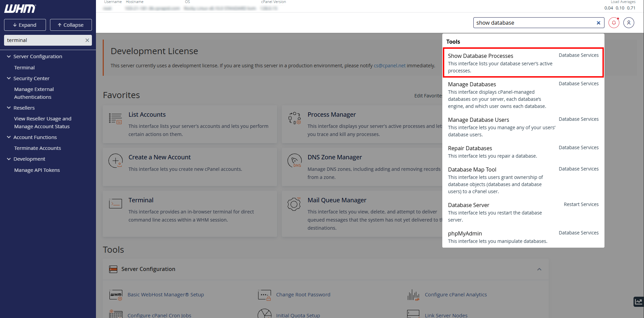Select Database Map Tool search result

[x=523, y=180]
